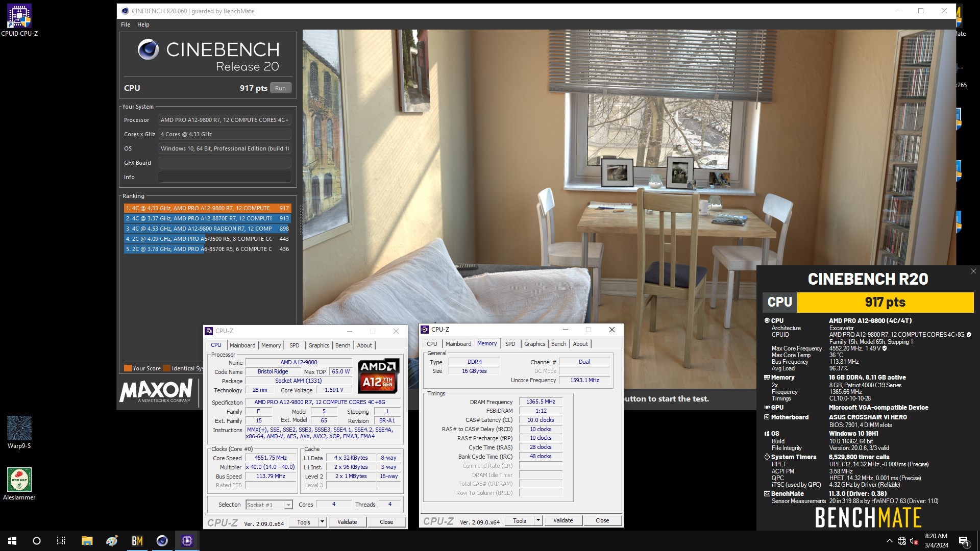Select ranking entry A12-9800 RADEON 898
The height and width of the screenshot is (551, 980).
(x=208, y=229)
